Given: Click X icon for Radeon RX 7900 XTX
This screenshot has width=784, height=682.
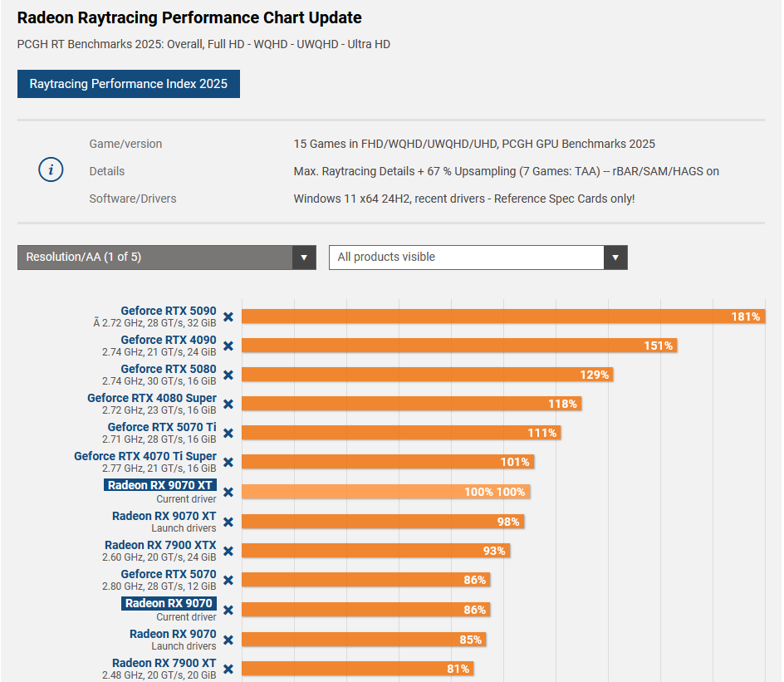Looking at the screenshot, I should [x=228, y=551].
